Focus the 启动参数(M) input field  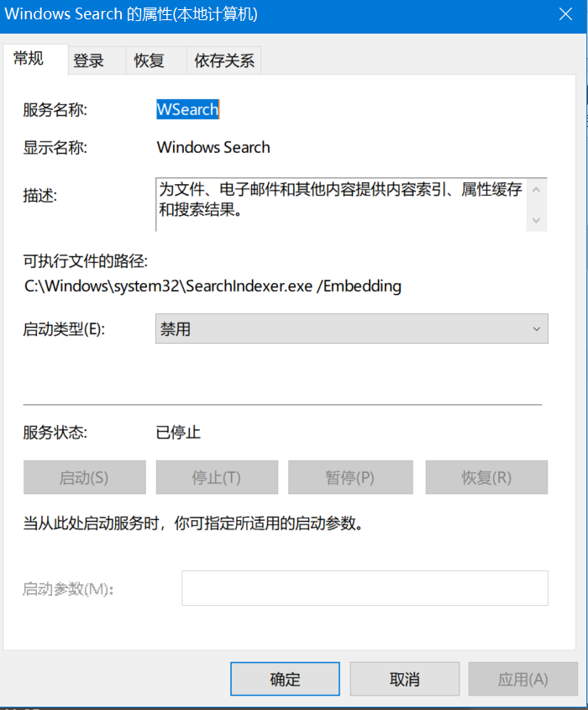365,588
